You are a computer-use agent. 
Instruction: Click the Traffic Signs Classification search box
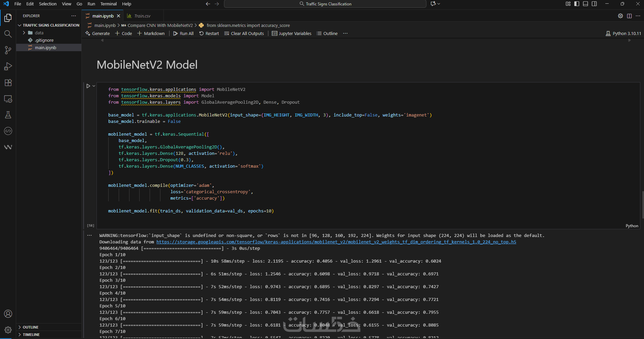click(x=325, y=4)
